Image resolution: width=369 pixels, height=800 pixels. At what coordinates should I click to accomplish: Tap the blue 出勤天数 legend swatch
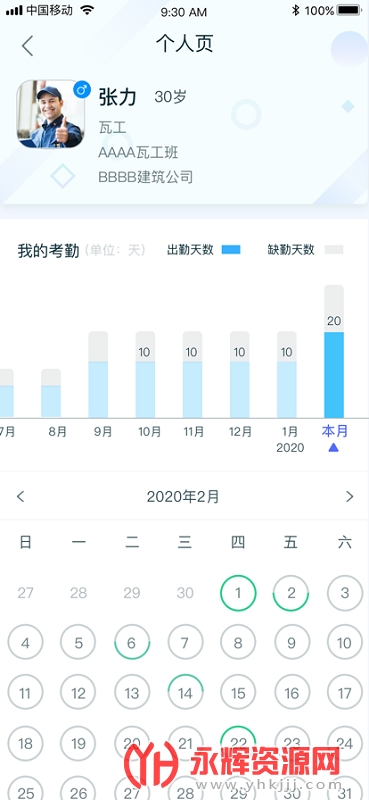pos(231,250)
